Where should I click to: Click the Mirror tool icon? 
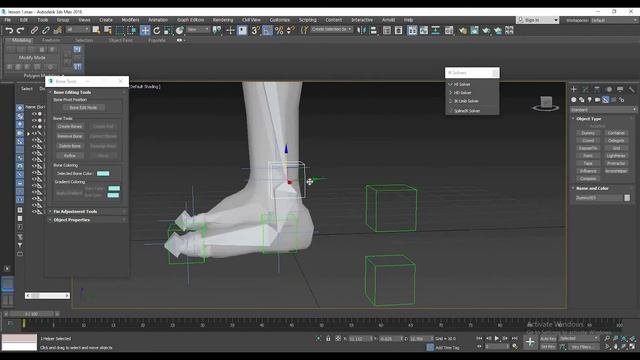(362, 30)
